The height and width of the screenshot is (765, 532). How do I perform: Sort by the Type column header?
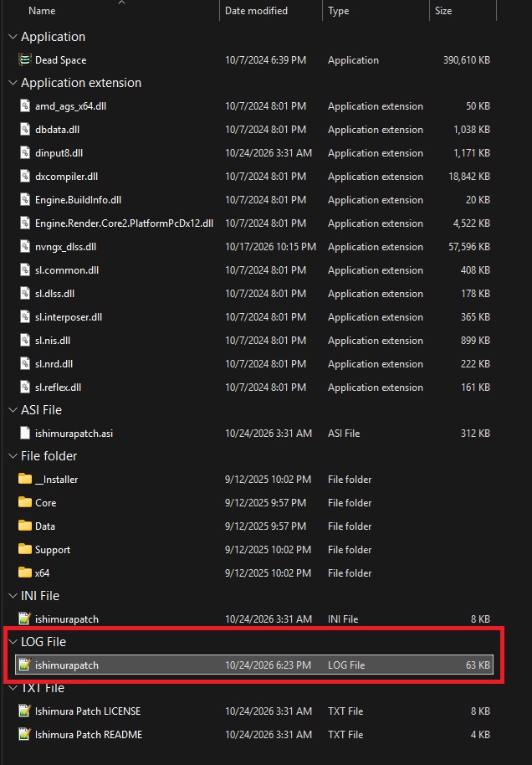coord(339,10)
